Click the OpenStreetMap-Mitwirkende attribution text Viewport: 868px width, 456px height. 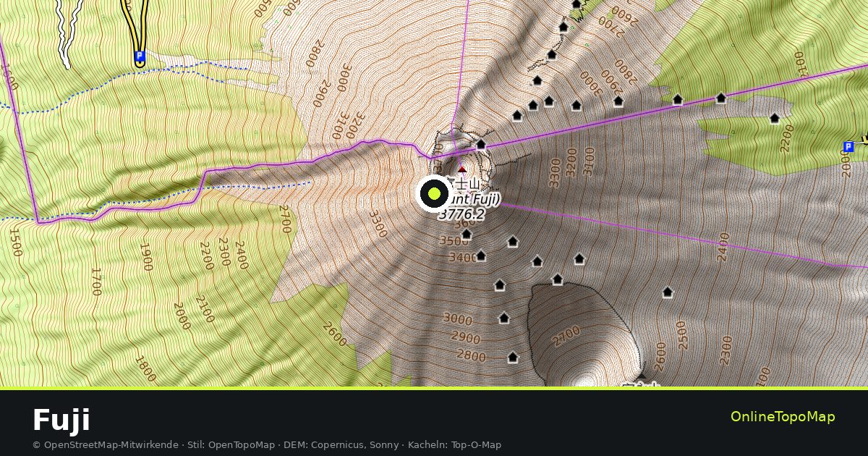[105, 445]
